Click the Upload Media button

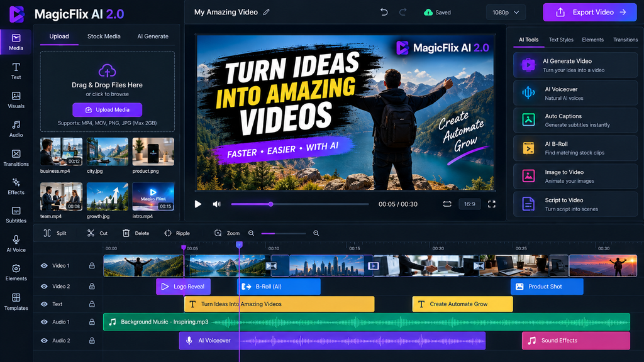click(107, 110)
